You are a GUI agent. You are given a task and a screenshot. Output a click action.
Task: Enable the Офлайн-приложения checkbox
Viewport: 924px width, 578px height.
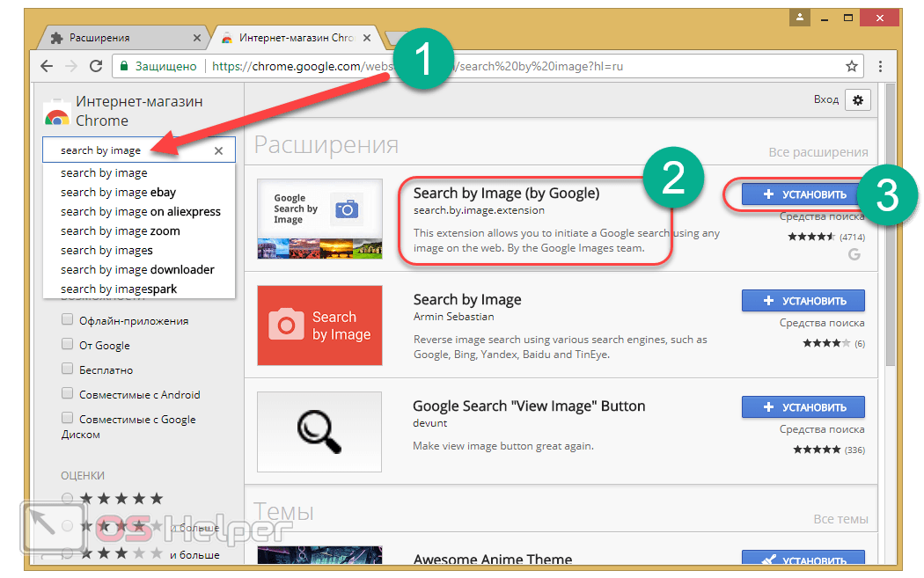pyautogui.click(x=67, y=320)
